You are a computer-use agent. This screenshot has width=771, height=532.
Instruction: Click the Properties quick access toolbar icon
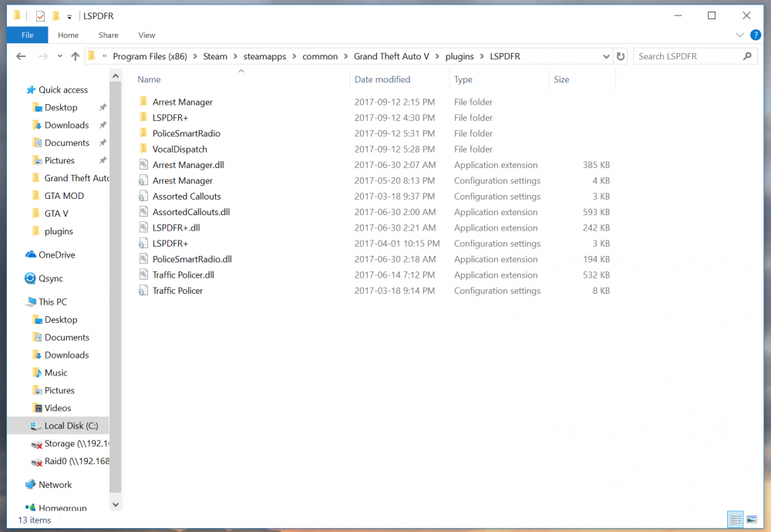point(40,16)
